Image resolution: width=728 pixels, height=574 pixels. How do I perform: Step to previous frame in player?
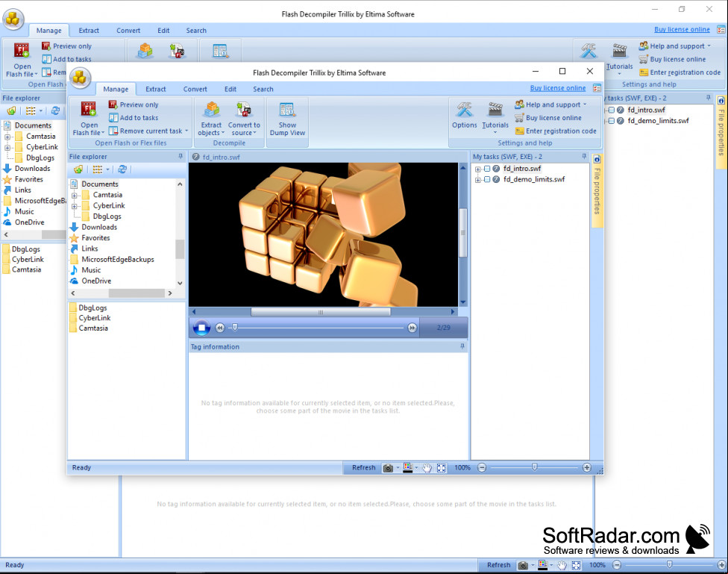[x=220, y=328]
